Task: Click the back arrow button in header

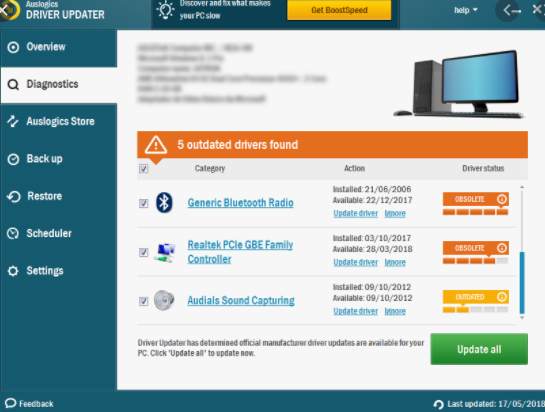Action: 507,10
